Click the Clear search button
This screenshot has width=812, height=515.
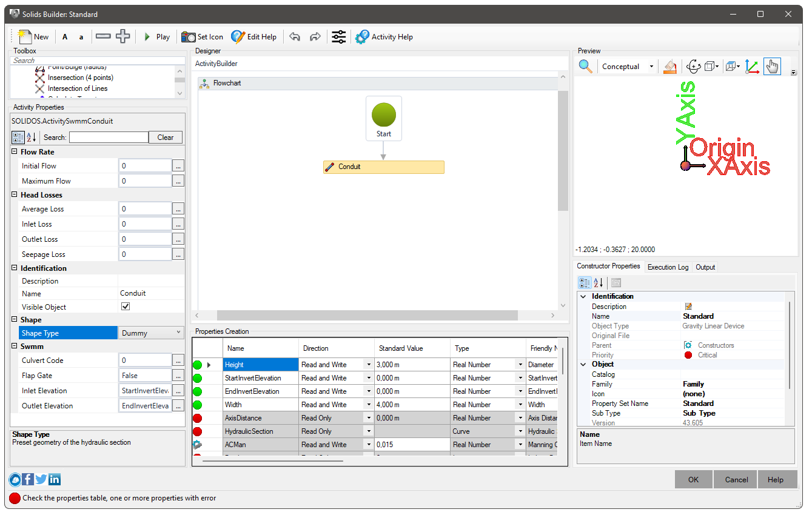166,138
